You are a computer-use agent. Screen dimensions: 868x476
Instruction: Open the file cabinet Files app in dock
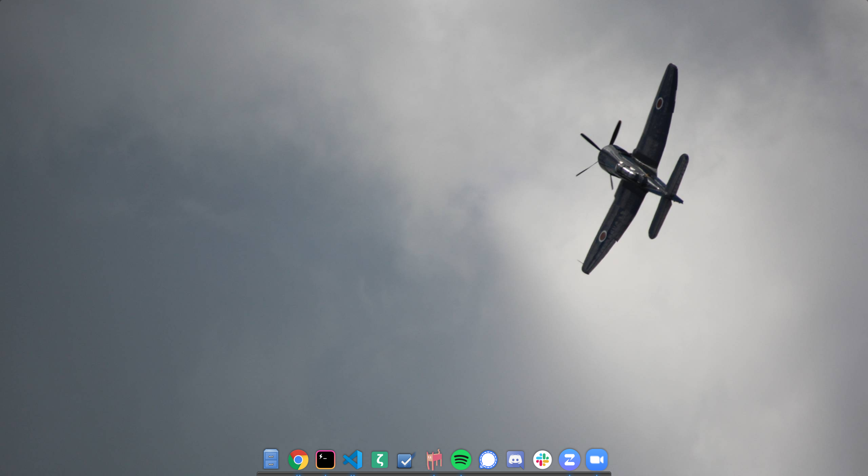[x=271, y=460]
